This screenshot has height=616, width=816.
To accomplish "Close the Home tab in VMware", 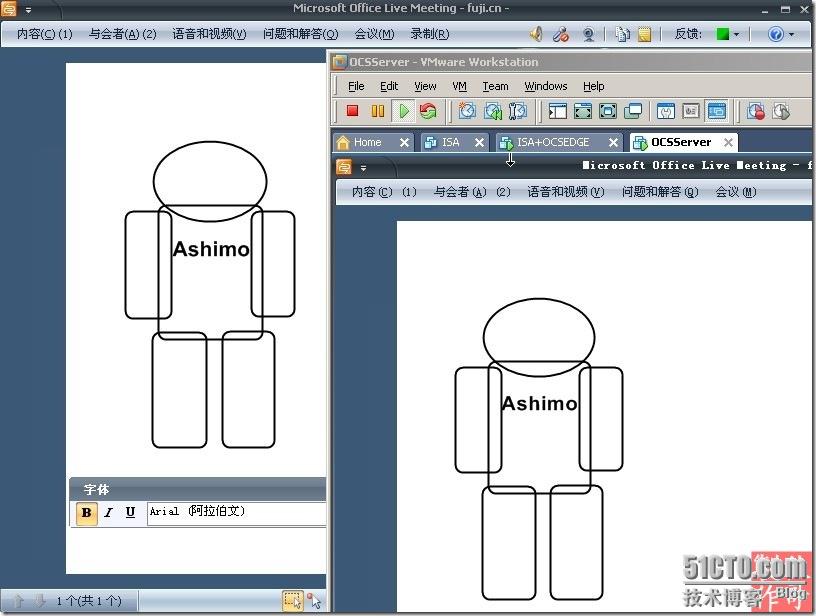I will point(404,142).
